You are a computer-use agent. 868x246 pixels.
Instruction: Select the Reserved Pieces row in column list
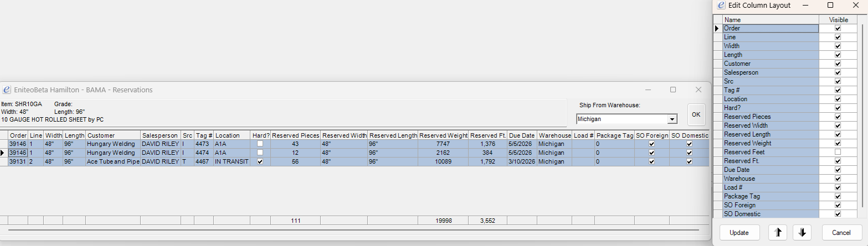pyautogui.click(x=771, y=117)
